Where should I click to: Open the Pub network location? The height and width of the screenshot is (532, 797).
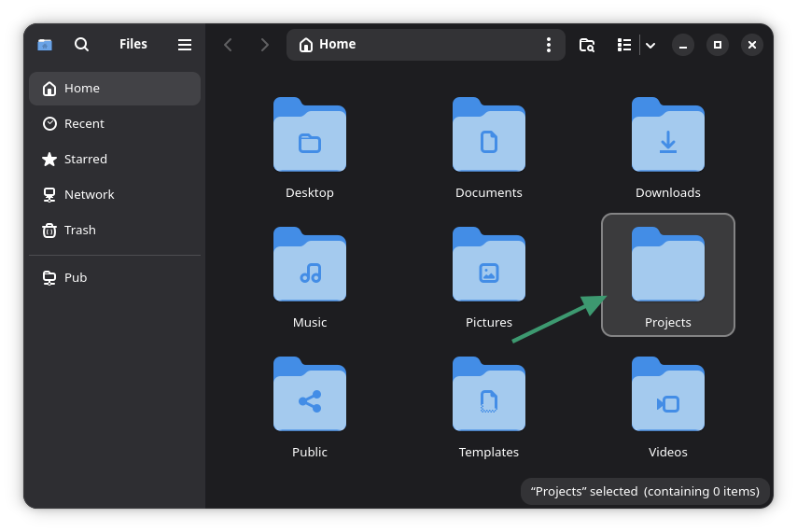click(115, 277)
